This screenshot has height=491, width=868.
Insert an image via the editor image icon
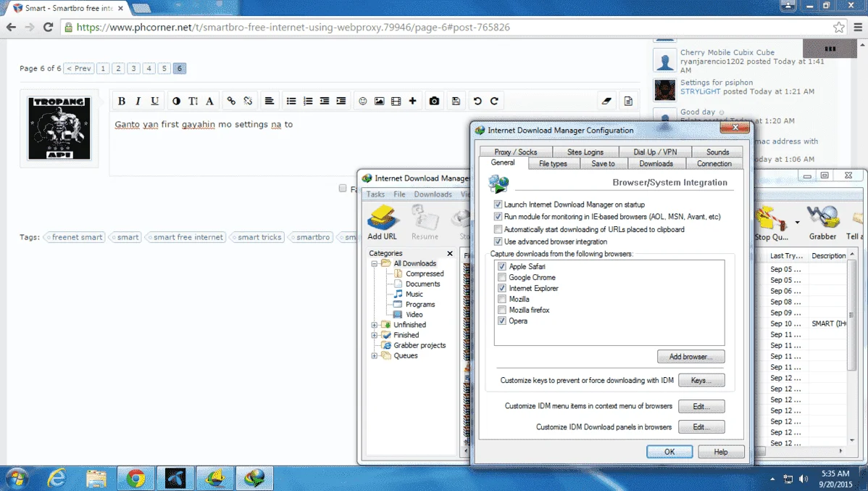tap(379, 101)
